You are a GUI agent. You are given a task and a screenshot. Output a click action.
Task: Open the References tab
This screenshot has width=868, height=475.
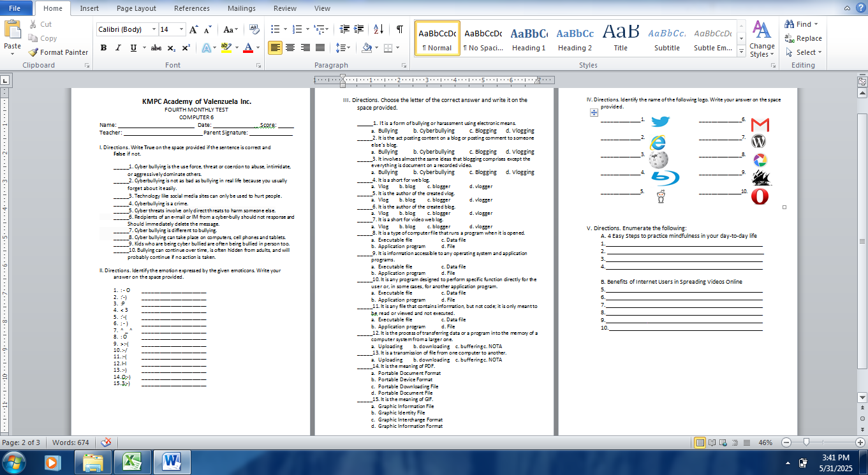[x=192, y=8]
